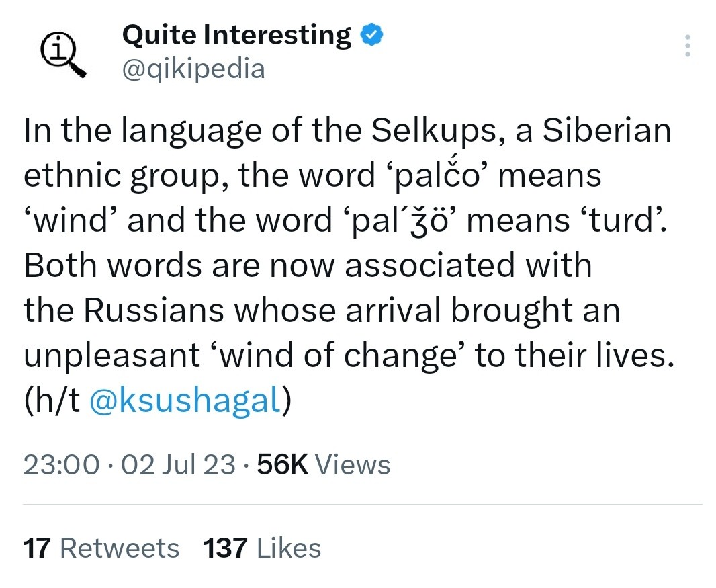Viewport: 716px width, 588px height.
Task: Click the magnifying glass handle of the avatar
Action: [x=79, y=71]
